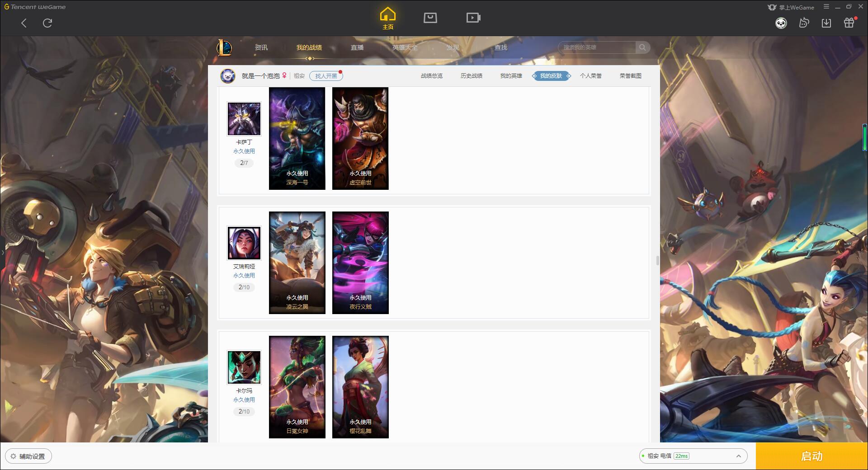The image size is (868, 470).
Task: Expand the 祖安 电信 server dropdown
Action: pyautogui.click(x=693, y=456)
